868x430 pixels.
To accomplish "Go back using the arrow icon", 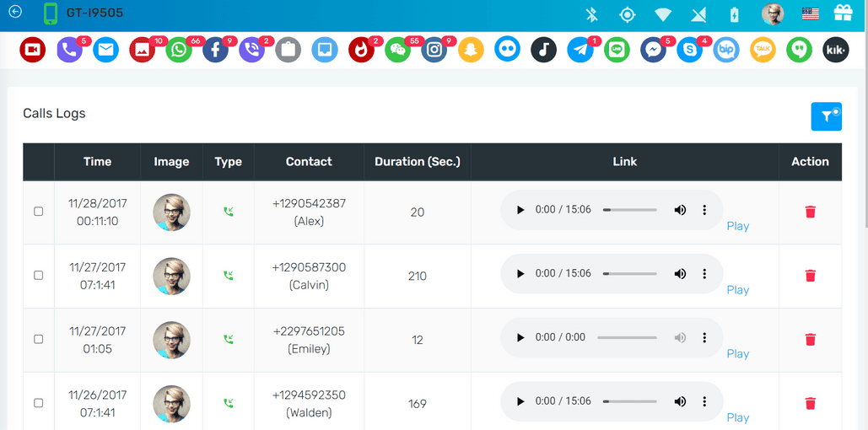I will (x=15, y=12).
